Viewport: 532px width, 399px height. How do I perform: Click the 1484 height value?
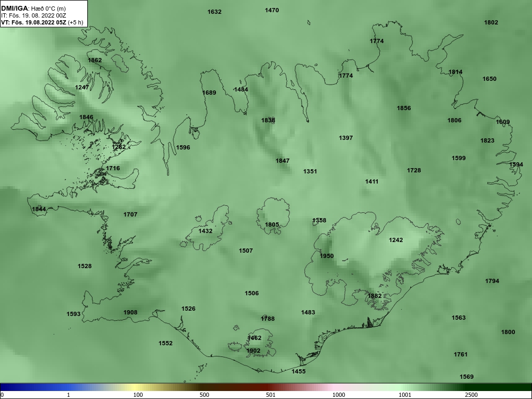point(241,89)
